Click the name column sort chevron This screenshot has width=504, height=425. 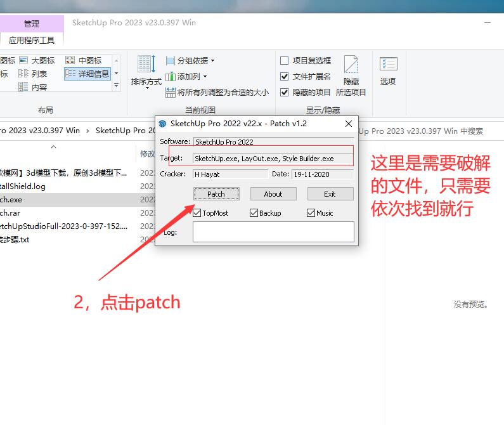point(54,147)
